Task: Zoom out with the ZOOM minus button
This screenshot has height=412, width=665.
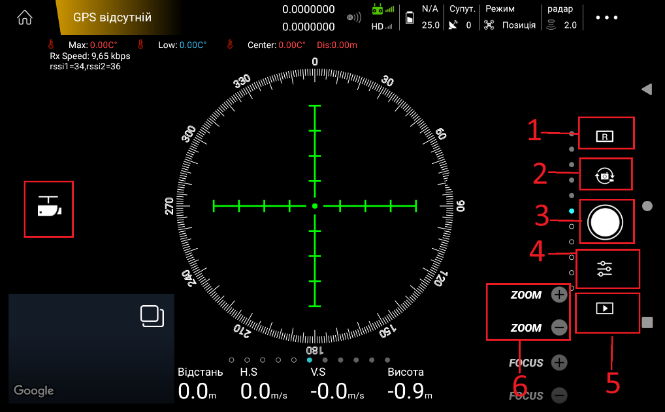Action: pos(558,327)
